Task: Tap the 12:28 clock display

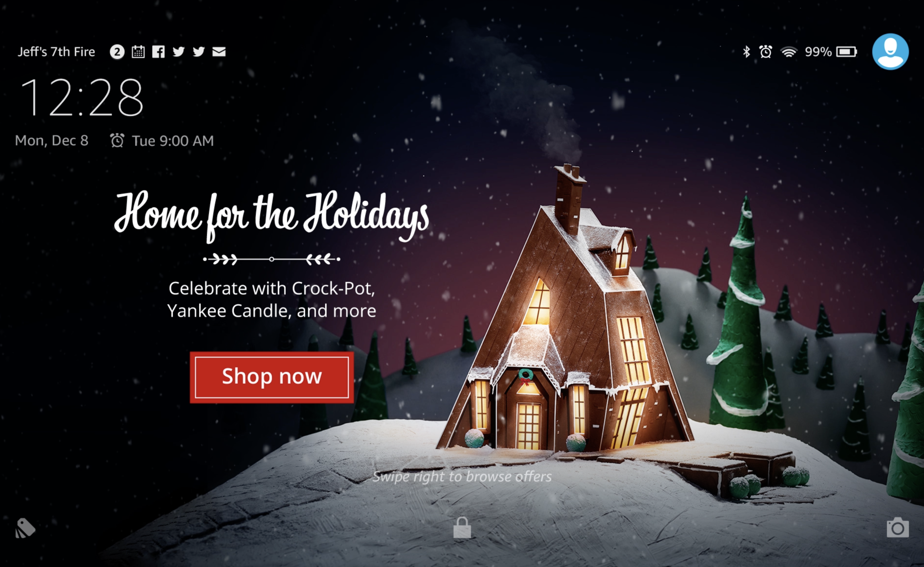Action: pos(82,98)
